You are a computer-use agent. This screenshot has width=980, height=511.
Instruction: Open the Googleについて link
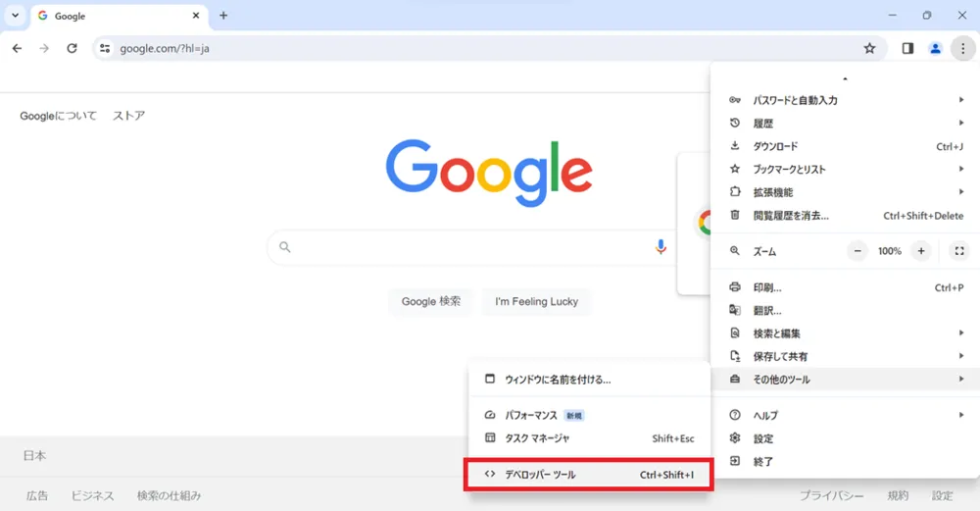pos(58,116)
